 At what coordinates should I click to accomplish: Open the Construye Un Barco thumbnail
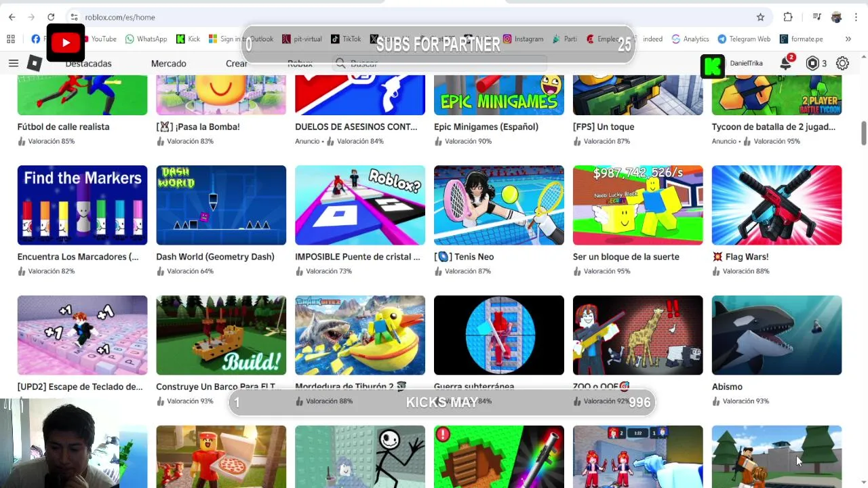(221, 335)
